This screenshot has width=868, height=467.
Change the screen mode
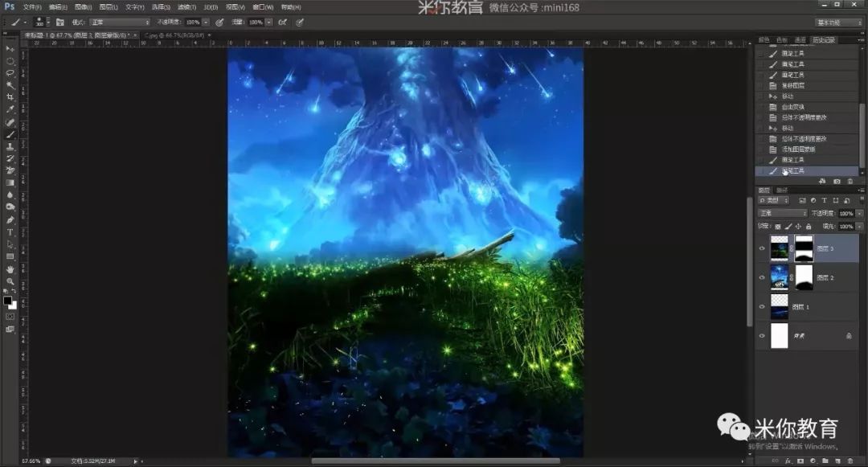pyautogui.click(x=10, y=330)
